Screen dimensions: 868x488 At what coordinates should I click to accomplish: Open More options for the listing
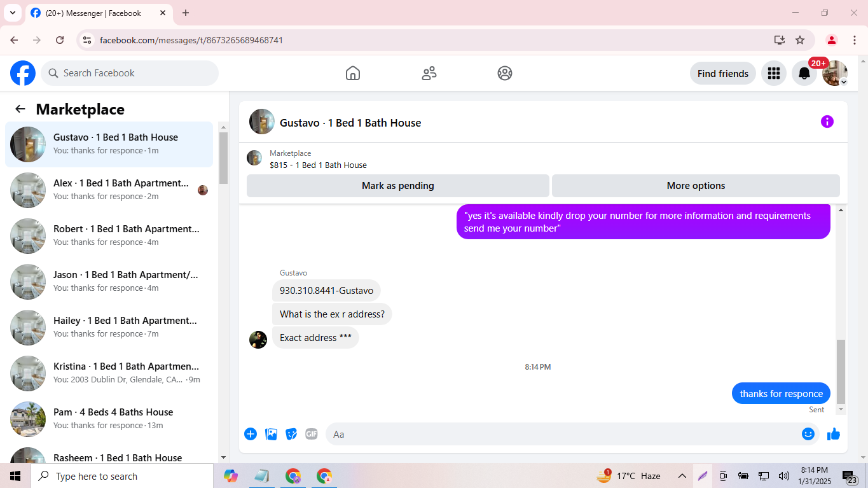point(696,186)
